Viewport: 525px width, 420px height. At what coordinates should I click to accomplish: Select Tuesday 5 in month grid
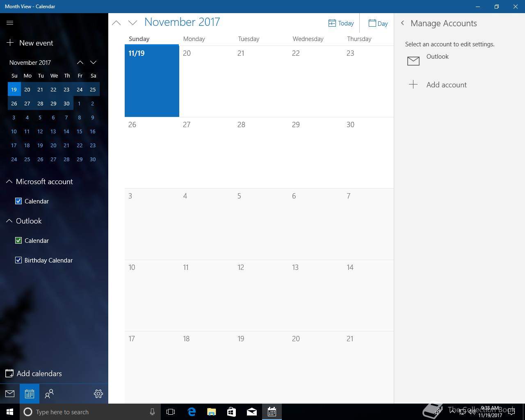click(x=261, y=224)
